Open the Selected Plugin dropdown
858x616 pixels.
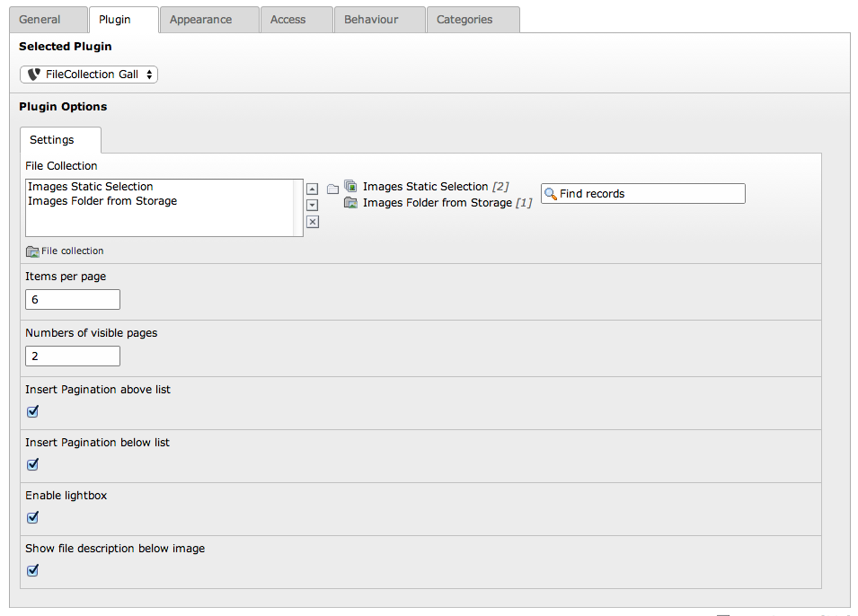tap(89, 75)
